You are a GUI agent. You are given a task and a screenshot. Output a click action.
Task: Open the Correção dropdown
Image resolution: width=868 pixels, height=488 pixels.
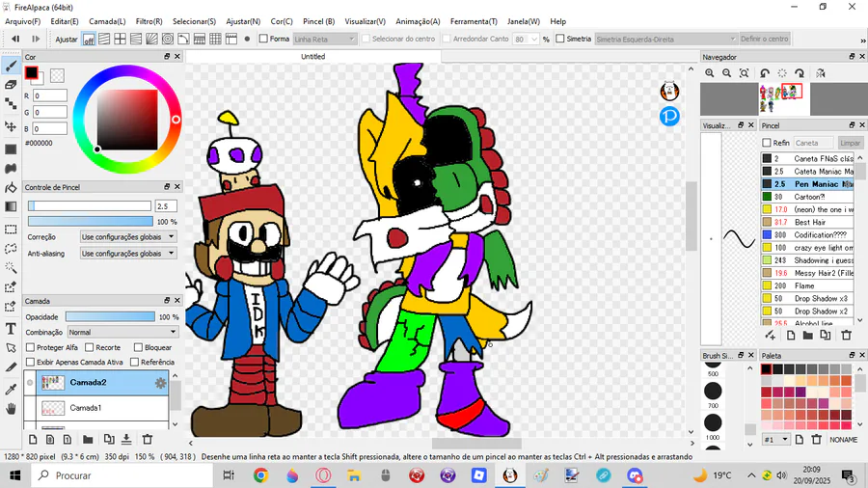click(128, 237)
